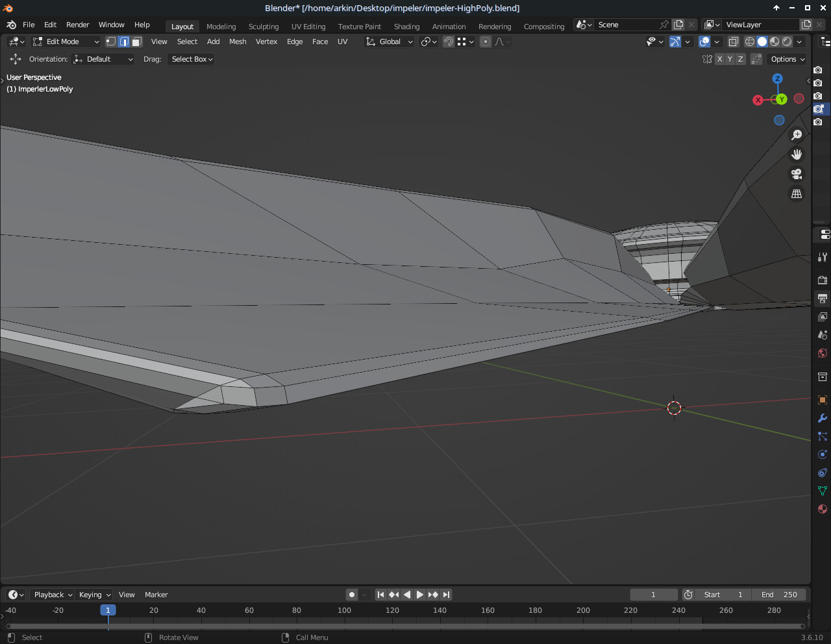Open the Collection properties tab
The width and height of the screenshot is (831, 644).
[823, 377]
